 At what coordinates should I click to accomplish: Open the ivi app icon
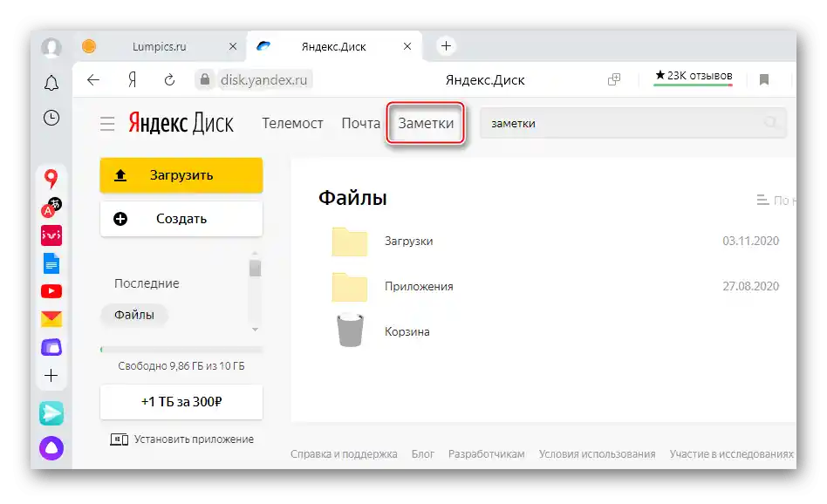tap(51, 235)
